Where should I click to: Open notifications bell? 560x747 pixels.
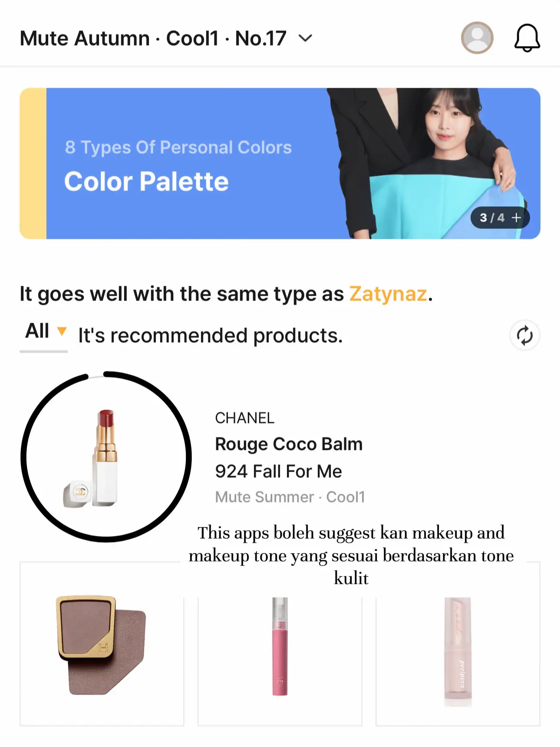[527, 38]
